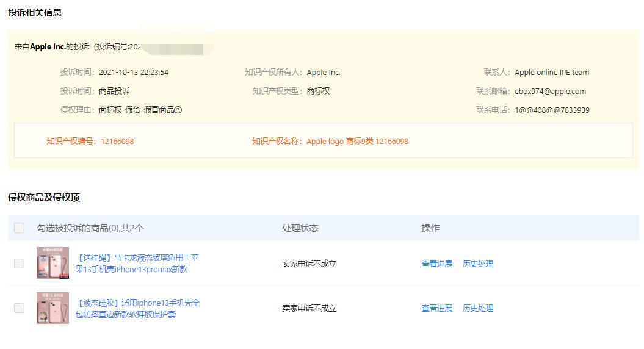Click 卖家申诉不成立 status of 马卡龙 product
Image resolution: width=644 pixels, height=349 pixels.
[x=309, y=264]
